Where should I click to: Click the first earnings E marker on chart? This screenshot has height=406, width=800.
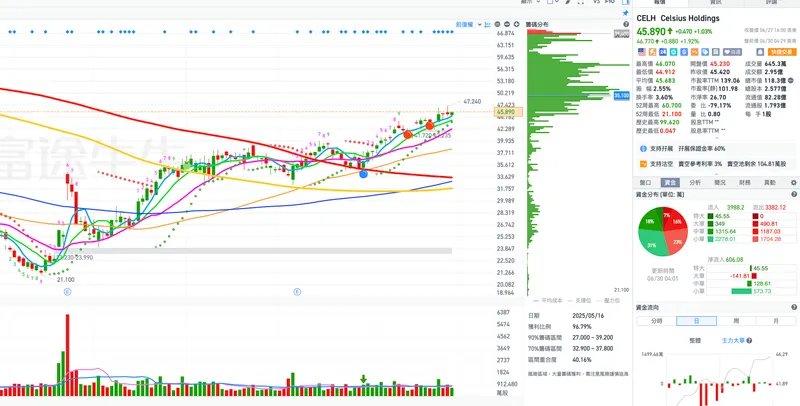(67, 292)
